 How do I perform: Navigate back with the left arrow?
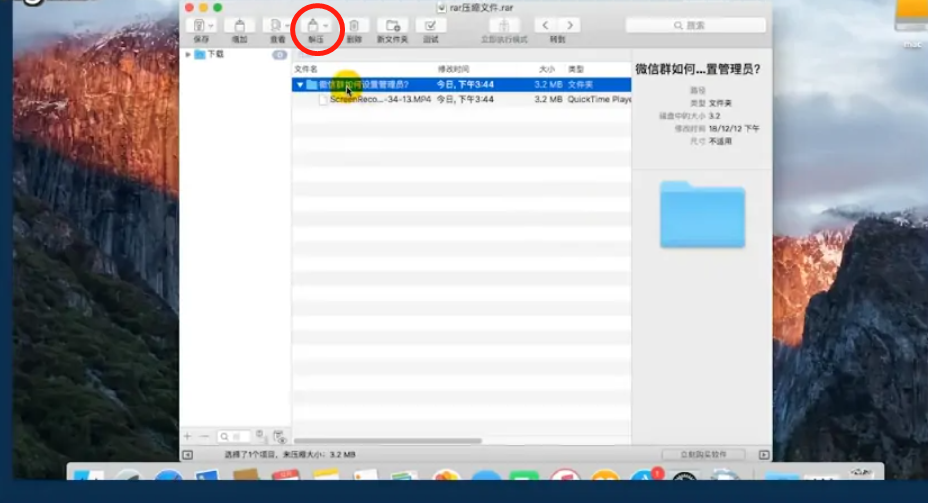click(x=545, y=25)
